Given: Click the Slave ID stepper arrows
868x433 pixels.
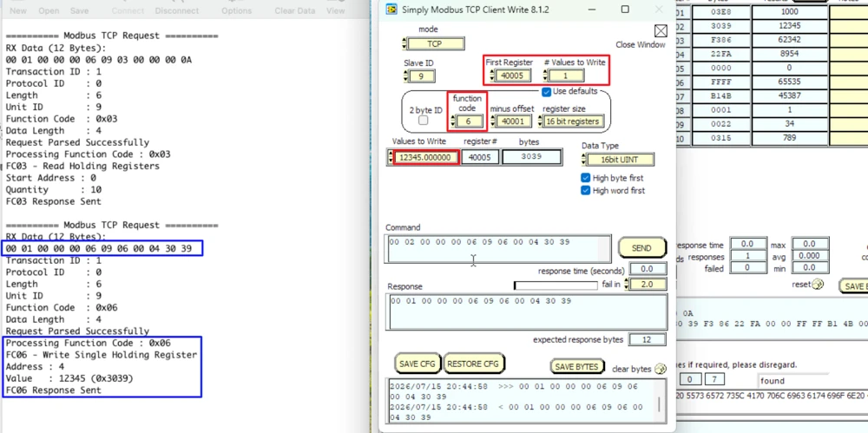Looking at the screenshot, I should pos(406,76).
